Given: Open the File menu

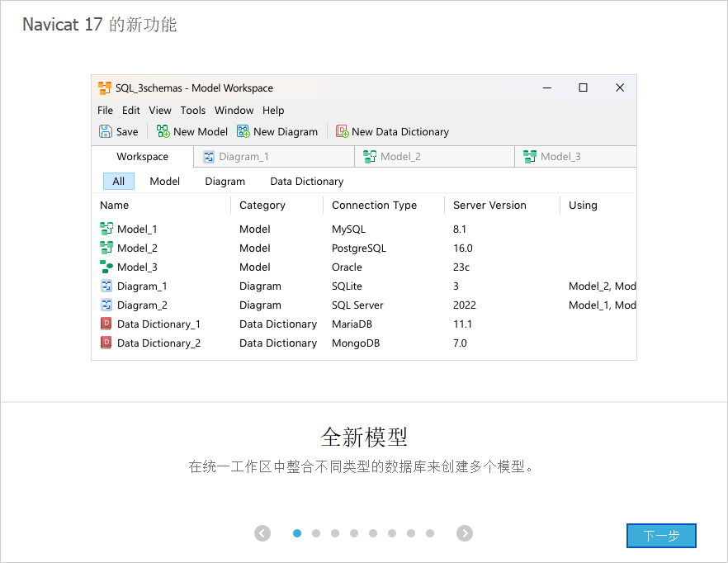Looking at the screenshot, I should [x=106, y=111].
